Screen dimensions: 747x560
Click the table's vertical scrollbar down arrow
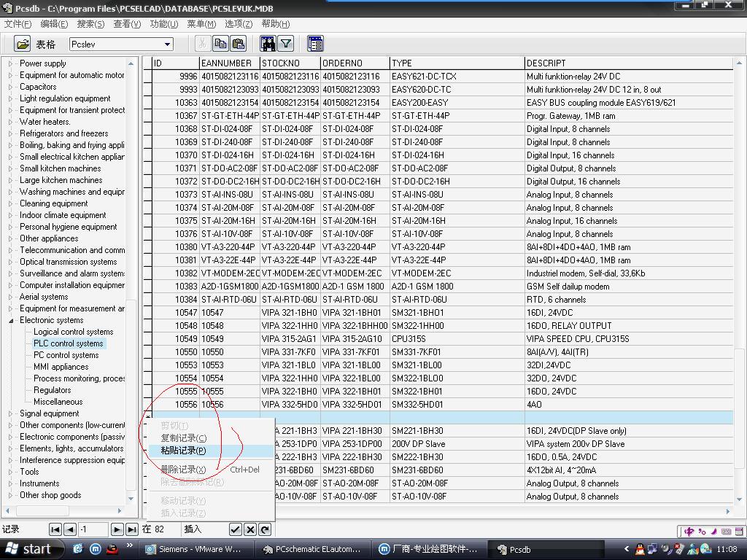(740, 499)
